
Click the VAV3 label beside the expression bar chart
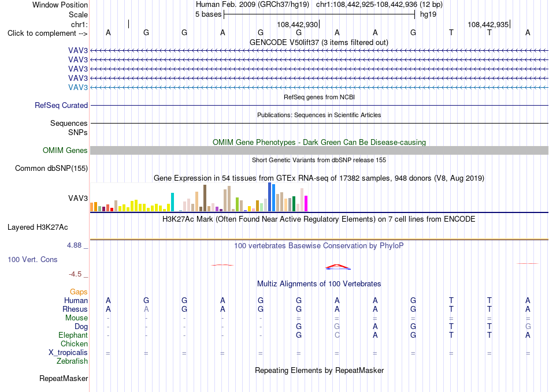(78, 198)
